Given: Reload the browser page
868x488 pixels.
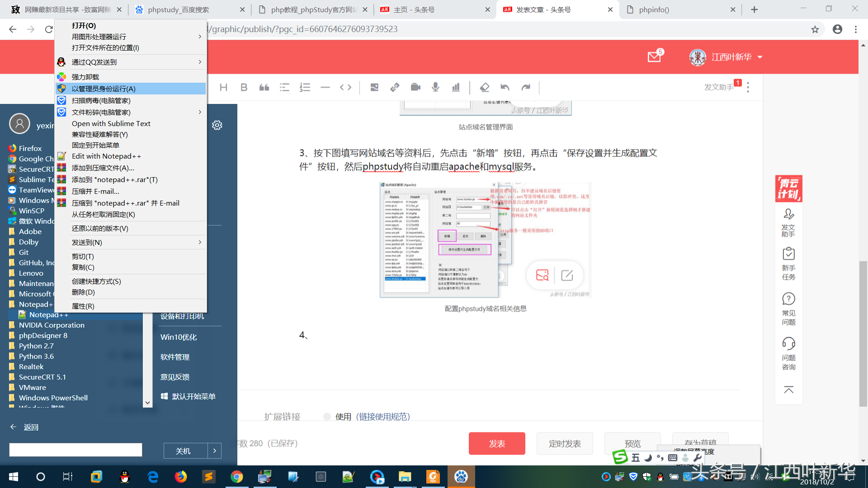Looking at the screenshot, I should point(49,29).
